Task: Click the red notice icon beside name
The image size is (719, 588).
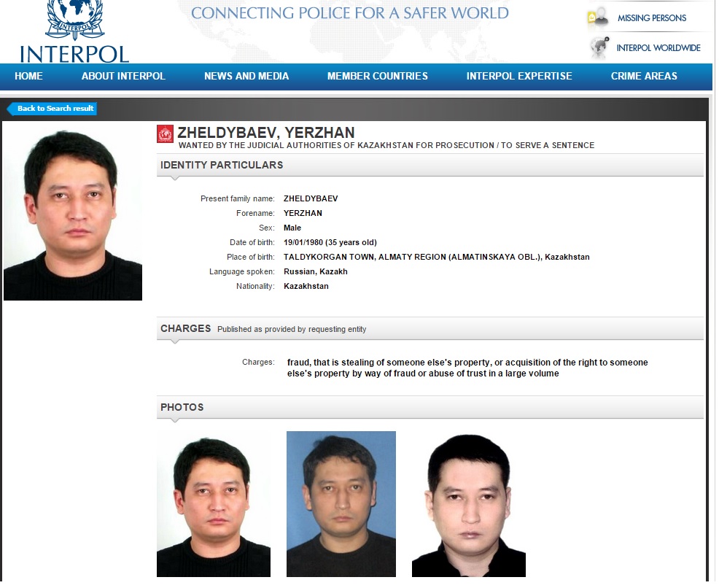Action: pos(165,134)
